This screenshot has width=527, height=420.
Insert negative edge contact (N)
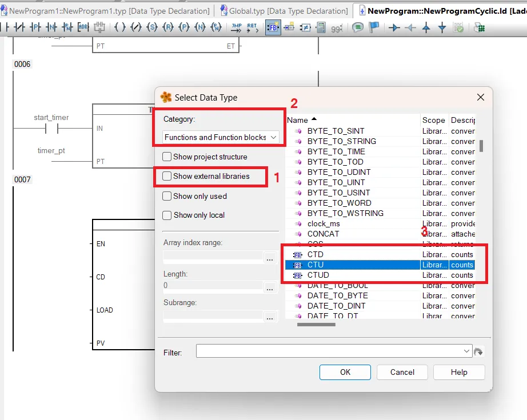[51, 27]
